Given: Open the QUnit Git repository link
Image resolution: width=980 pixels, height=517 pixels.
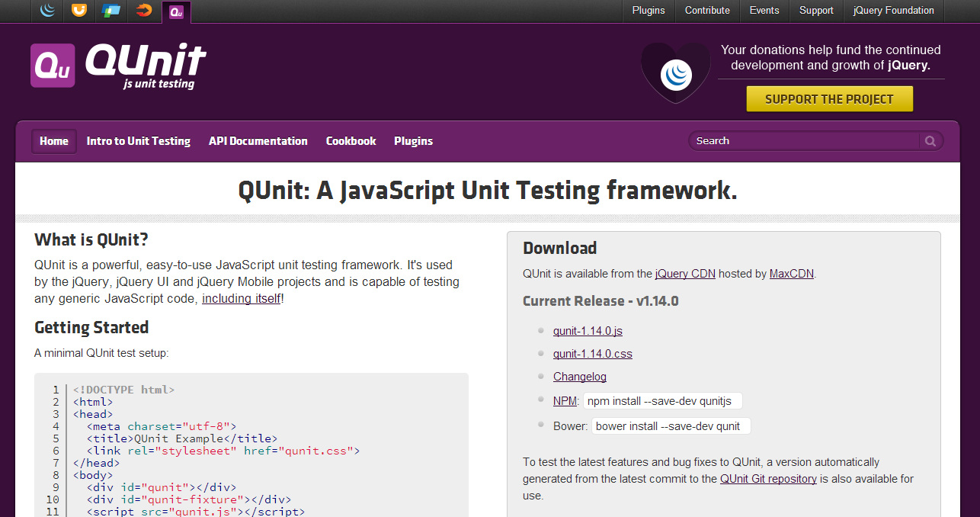Looking at the screenshot, I should (x=768, y=479).
